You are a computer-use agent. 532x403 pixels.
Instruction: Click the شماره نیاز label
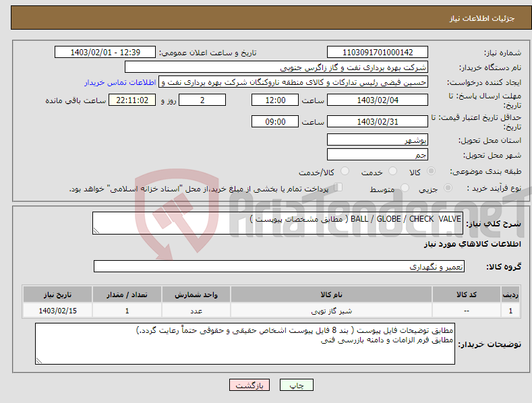(502, 53)
